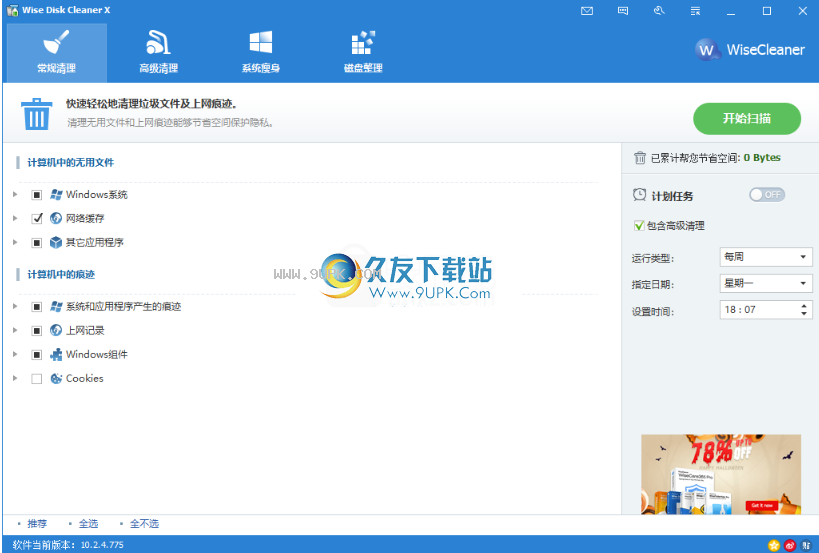Click the star icon in status bar
Screen dimensions: 819x553
point(774,546)
